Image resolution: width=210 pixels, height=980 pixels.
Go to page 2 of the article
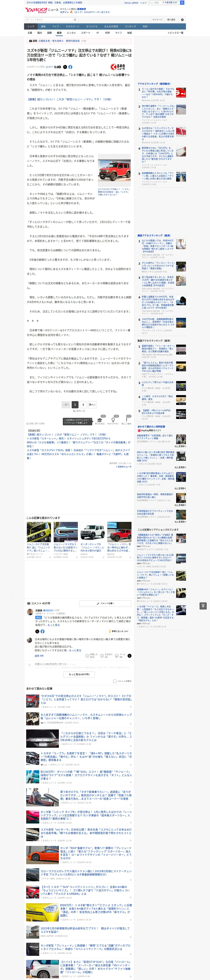[x=83, y=405]
